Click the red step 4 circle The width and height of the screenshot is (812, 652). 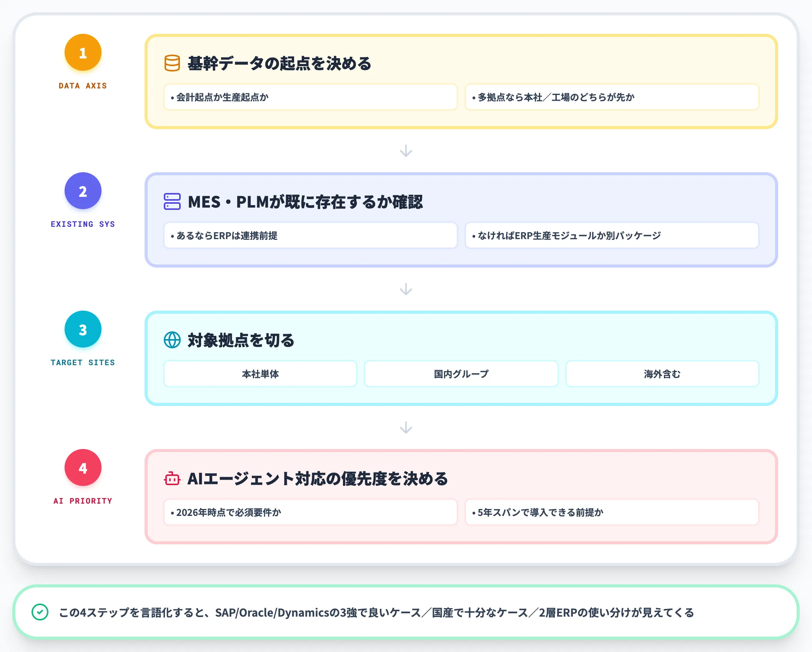(83, 468)
